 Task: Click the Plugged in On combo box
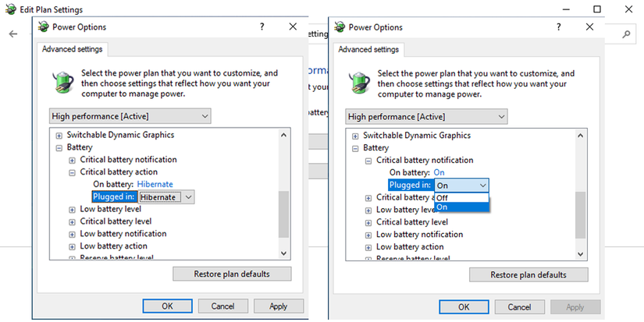pos(461,186)
